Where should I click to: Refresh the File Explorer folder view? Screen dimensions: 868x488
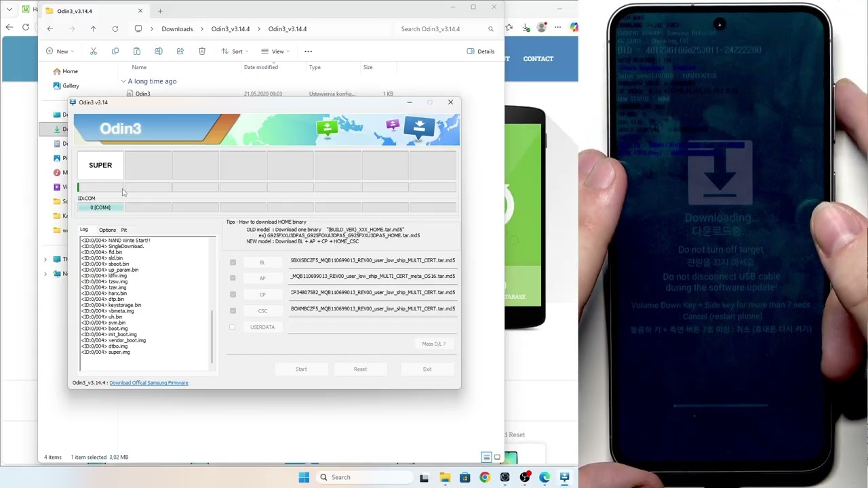[115, 29]
